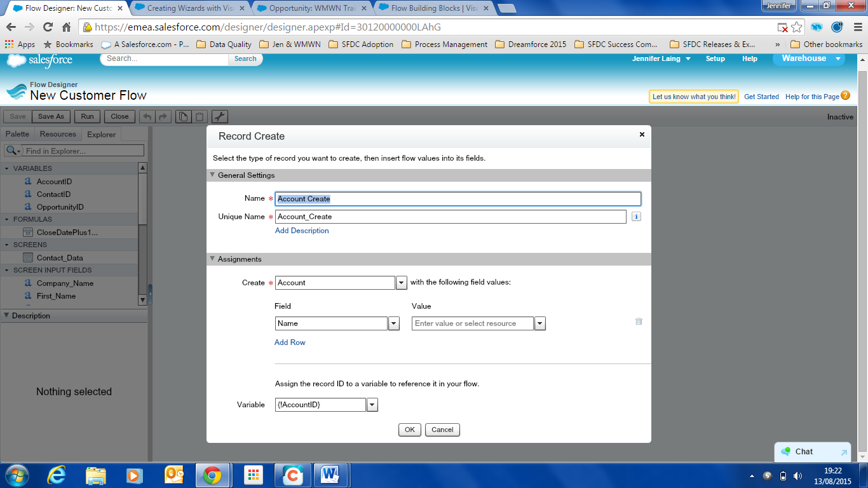Go to the browser home page icon
The width and height of the screenshot is (868, 488).
pyautogui.click(x=67, y=27)
